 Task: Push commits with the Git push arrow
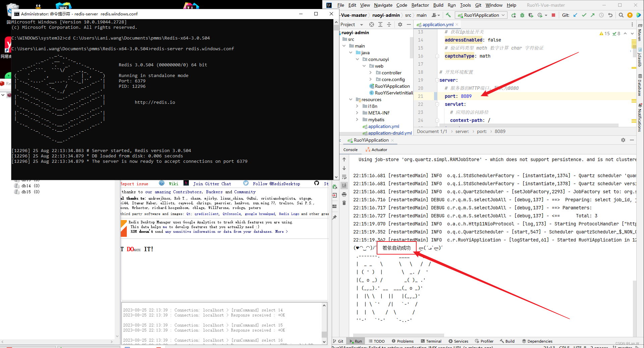click(x=593, y=15)
